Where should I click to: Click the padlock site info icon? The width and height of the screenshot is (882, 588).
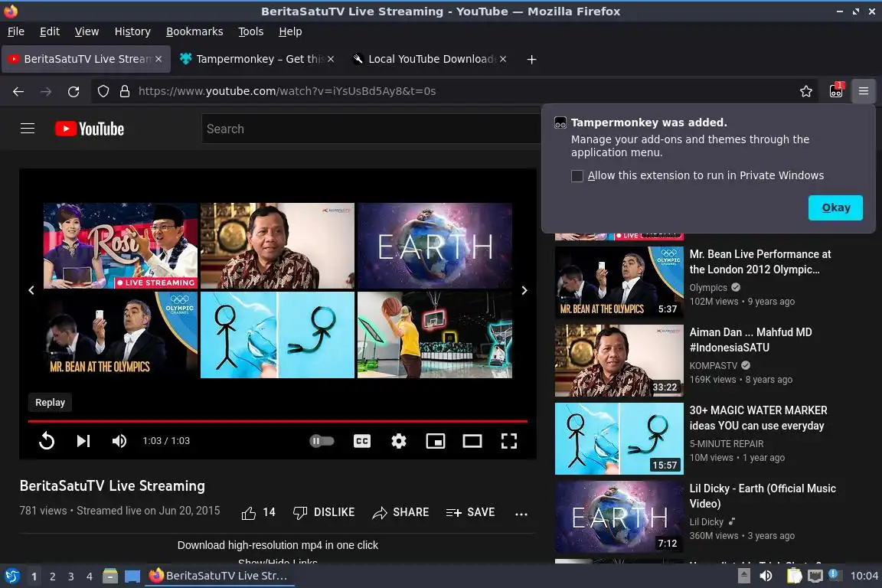[125, 91]
